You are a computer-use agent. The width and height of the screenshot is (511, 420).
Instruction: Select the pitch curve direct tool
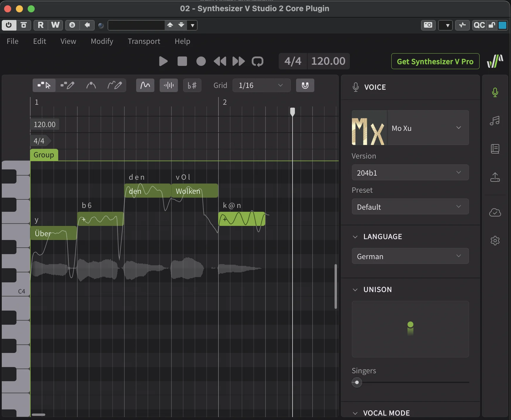(x=91, y=85)
